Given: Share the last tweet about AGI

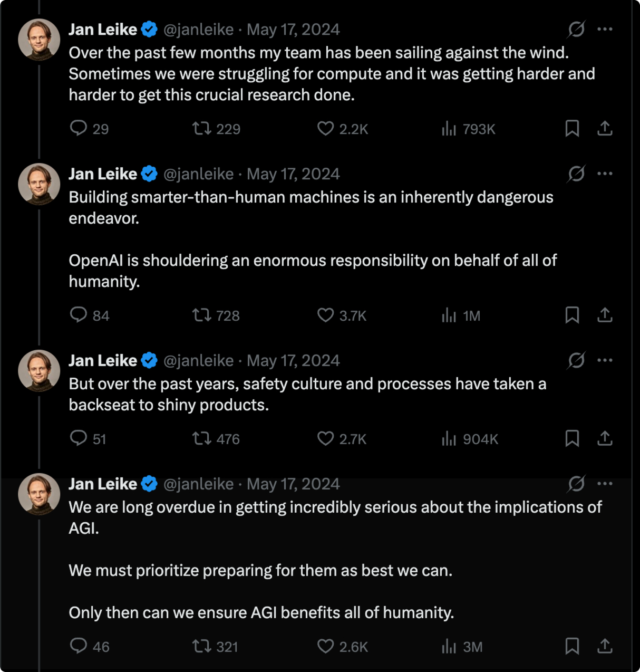Looking at the screenshot, I should point(605,646).
